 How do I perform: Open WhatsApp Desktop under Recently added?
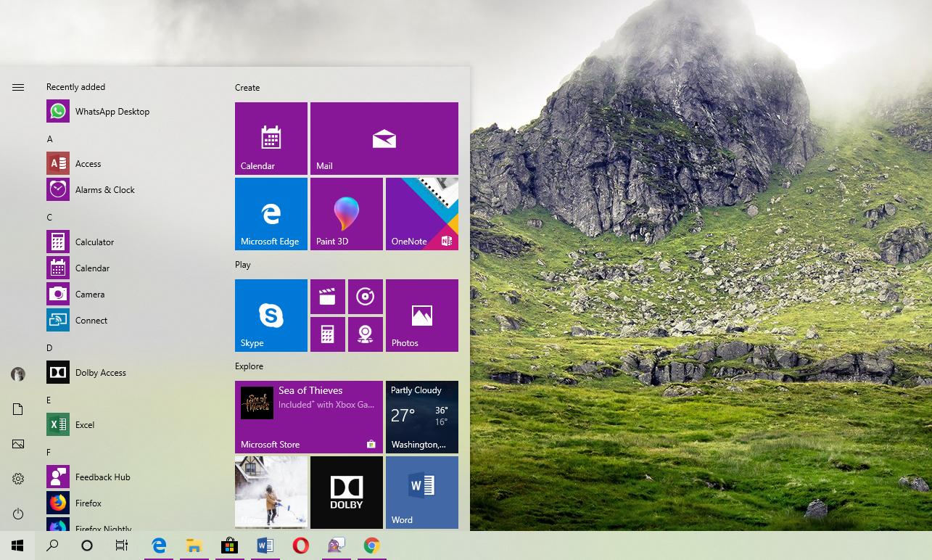tap(112, 111)
